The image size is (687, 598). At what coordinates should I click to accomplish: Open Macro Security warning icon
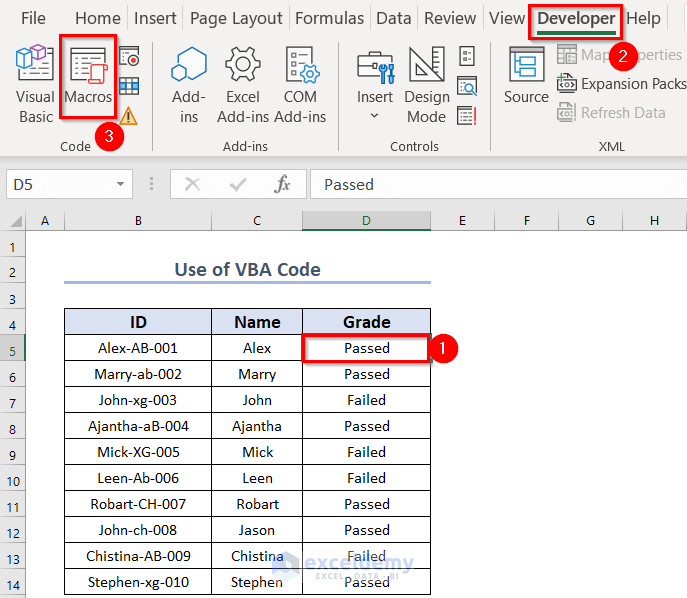pyautogui.click(x=128, y=116)
